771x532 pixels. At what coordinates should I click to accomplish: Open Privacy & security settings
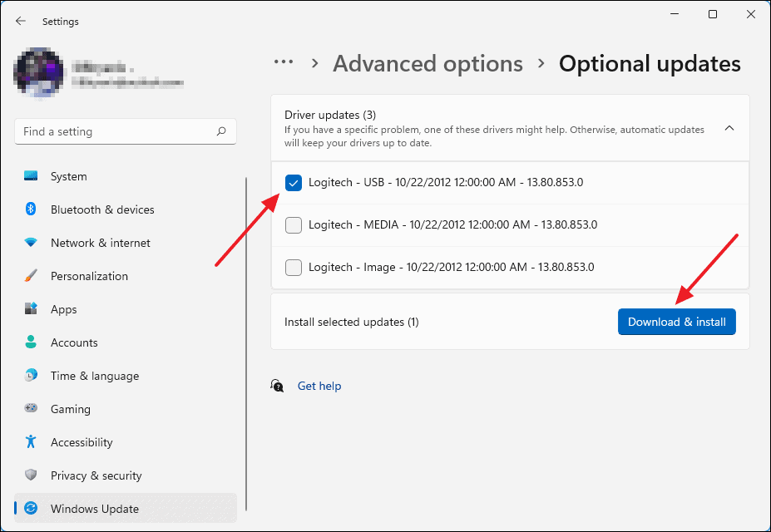click(x=96, y=475)
